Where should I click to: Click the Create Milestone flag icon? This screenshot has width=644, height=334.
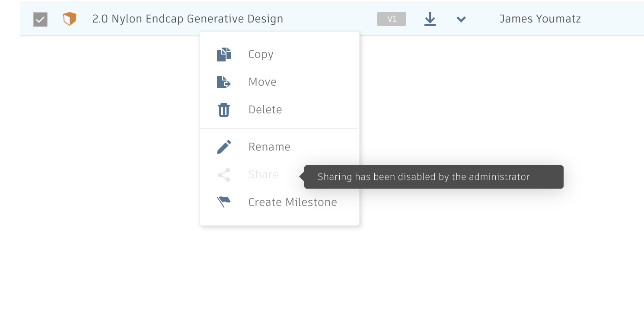pos(224,202)
